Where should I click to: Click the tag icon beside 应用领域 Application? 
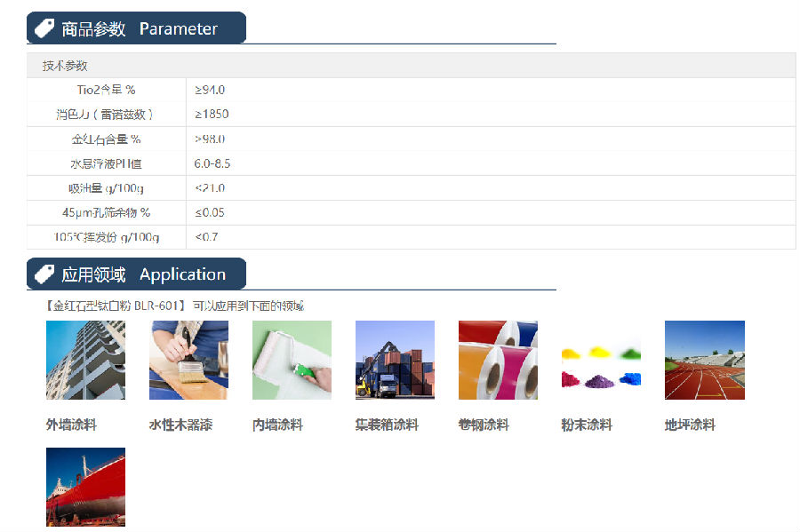[x=44, y=274]
